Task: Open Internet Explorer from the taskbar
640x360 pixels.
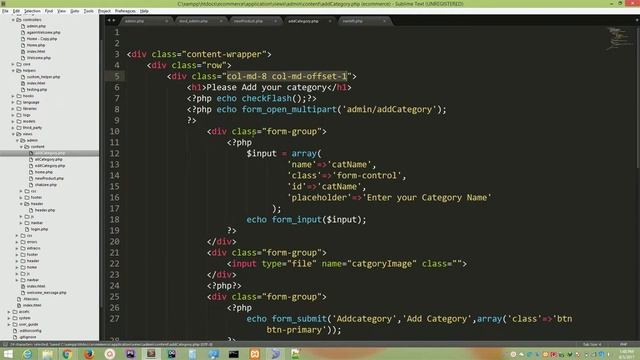Action: 27,354
